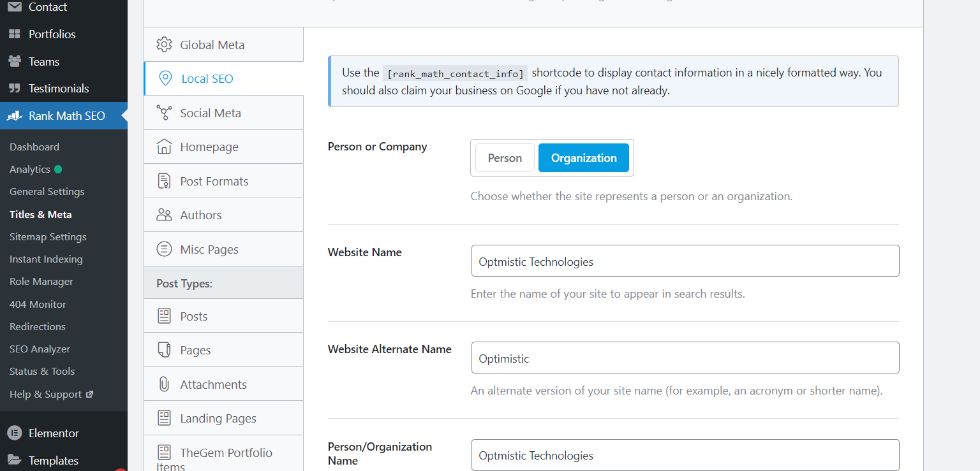
Task: Click the Authors people icon
Action: pos(164,215)
